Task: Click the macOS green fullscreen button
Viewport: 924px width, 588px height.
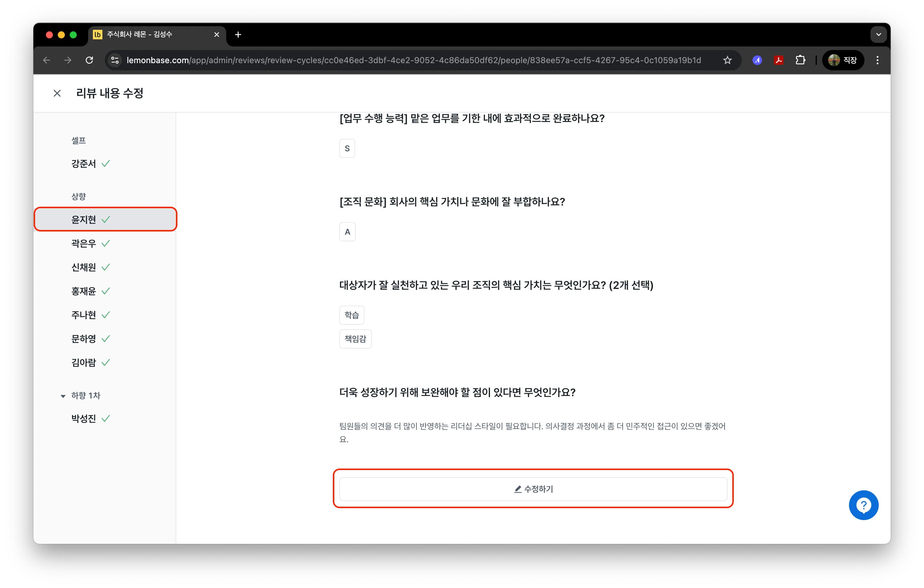Action: coord(73,35)
